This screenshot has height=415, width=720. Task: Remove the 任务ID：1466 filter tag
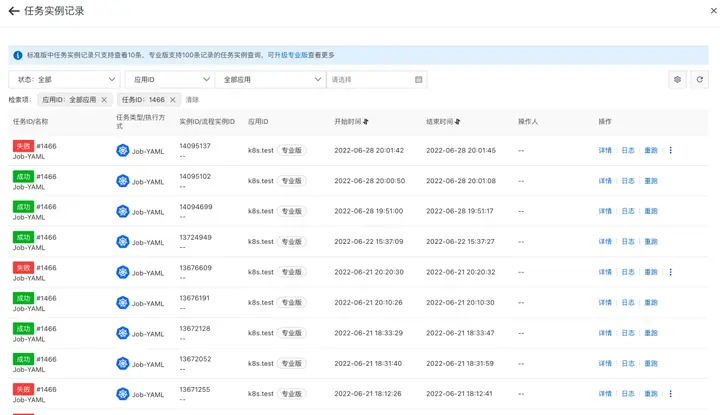click(173, 100)
